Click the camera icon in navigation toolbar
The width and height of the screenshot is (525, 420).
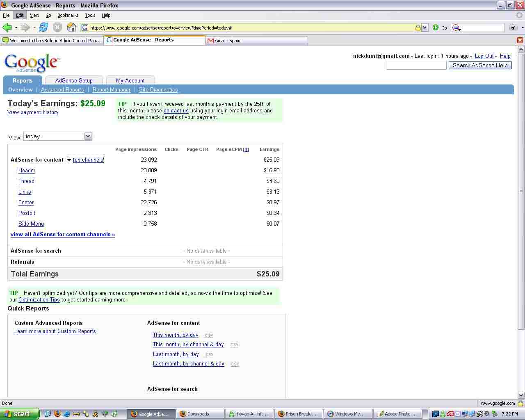point(513,27)
